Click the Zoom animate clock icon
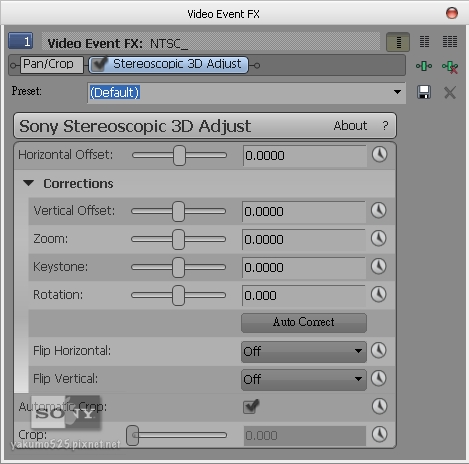The image size is (469, 464). pos(379,239)
